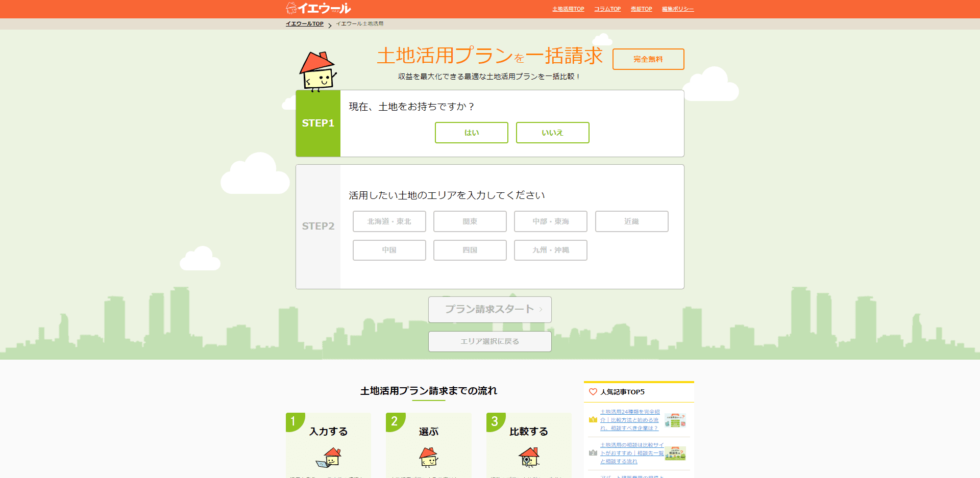Image resolution: width=980 pixels, height=478 pixels.
Task: Click the エリア選択に戻る button
Action: pyautogui.click(x=489, y=341)
